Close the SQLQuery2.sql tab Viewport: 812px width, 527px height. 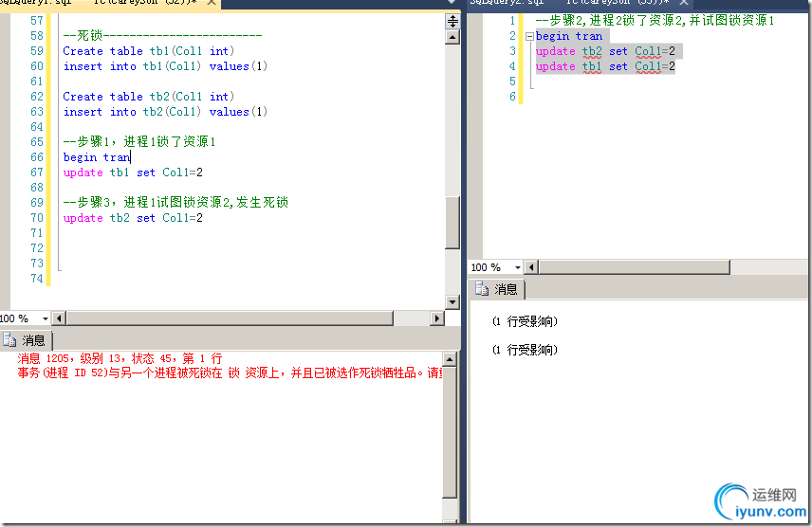click(x=684, y=3)
